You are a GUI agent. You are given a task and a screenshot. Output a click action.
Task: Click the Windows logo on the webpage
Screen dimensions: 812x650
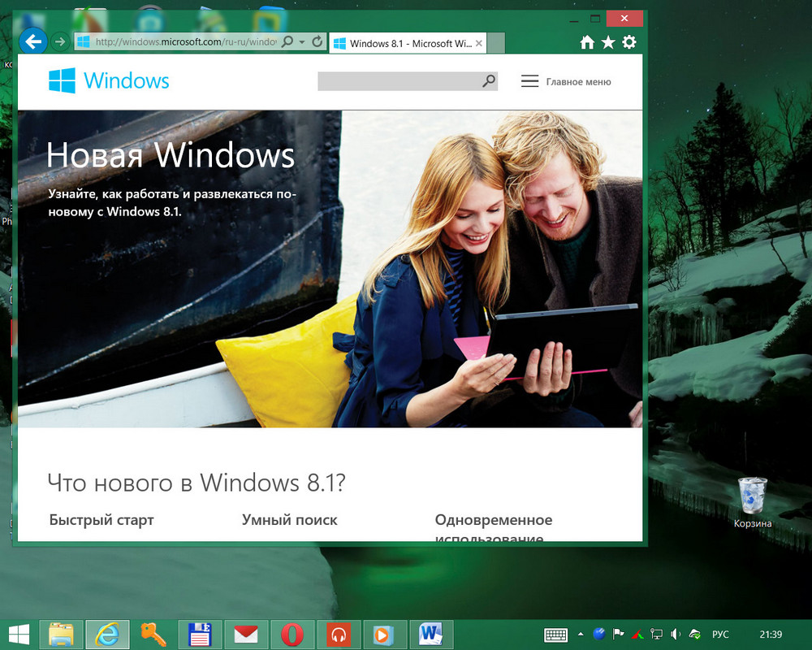62,80
